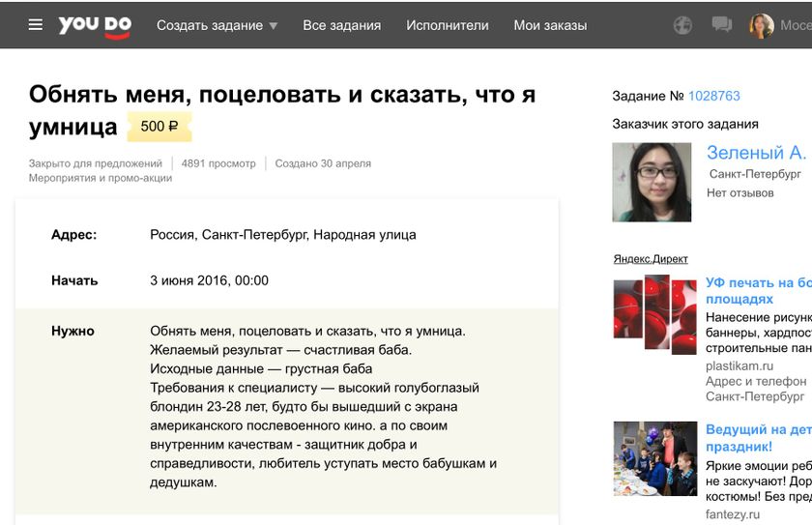Open the globe notifications icon
Viewport: 812px width, 525px height.
click(x=682, y=25)
